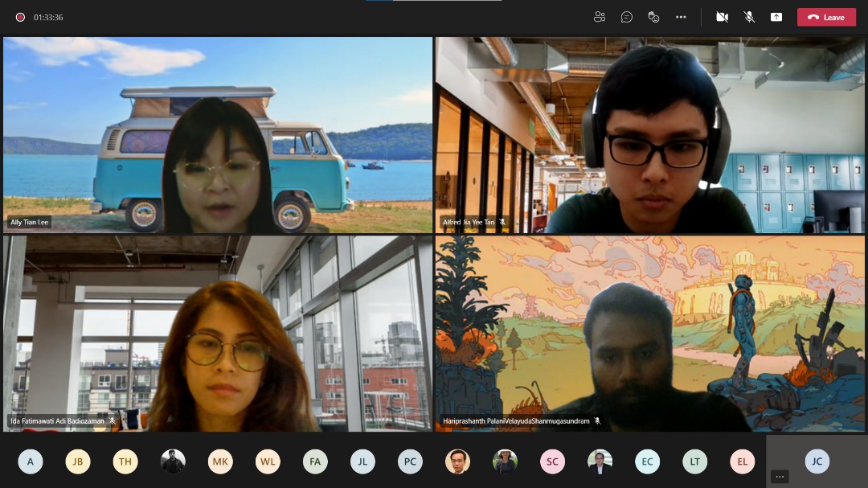868x488 pixels.
Task: Select participant avatar TH
Action: (x=125, y=461)
